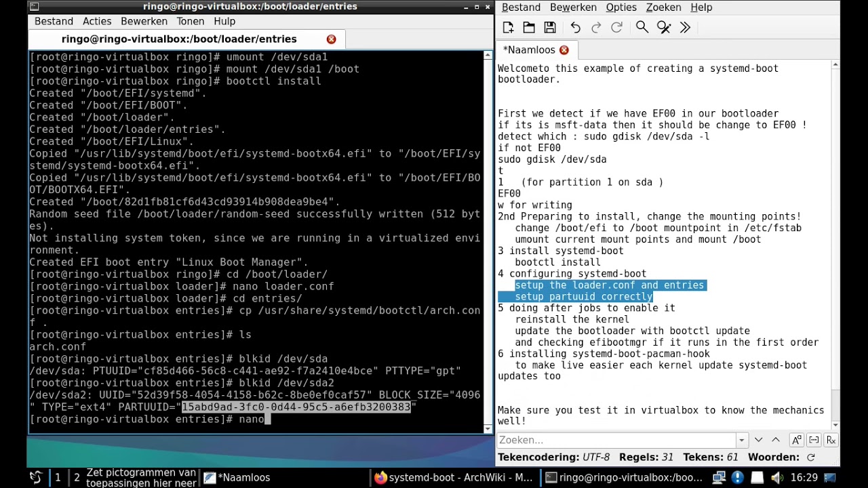The height and width of the screenshot is (488, 868).
Task: Open the editor's Bewerken menu
Action: point(573,7)
